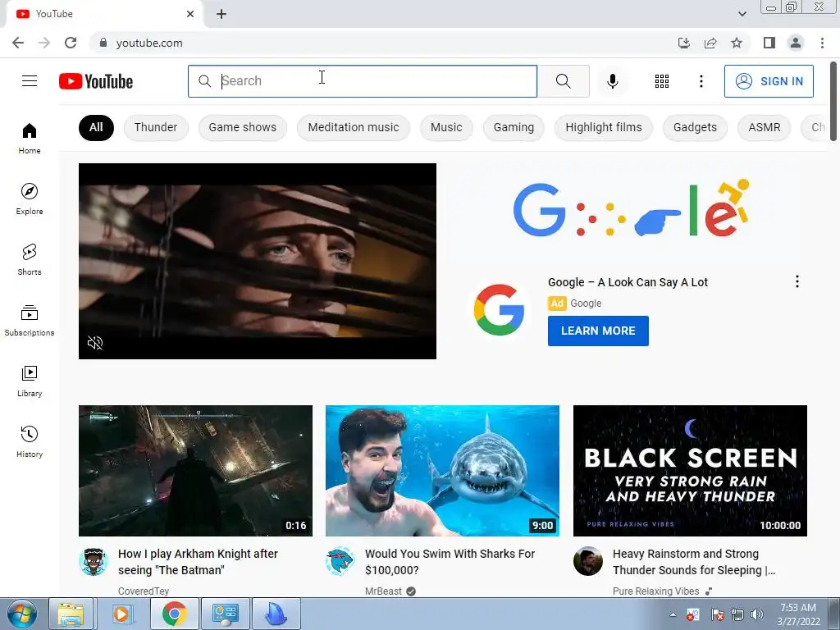Show hidden system tray icons
840x630 pixels.
pyautogui.click(x=673, y=614)
